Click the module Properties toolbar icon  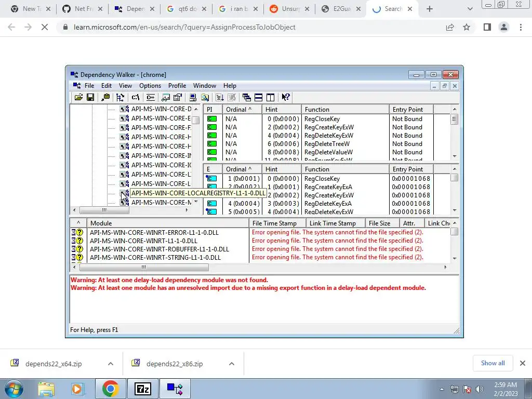tap(178, 97)
